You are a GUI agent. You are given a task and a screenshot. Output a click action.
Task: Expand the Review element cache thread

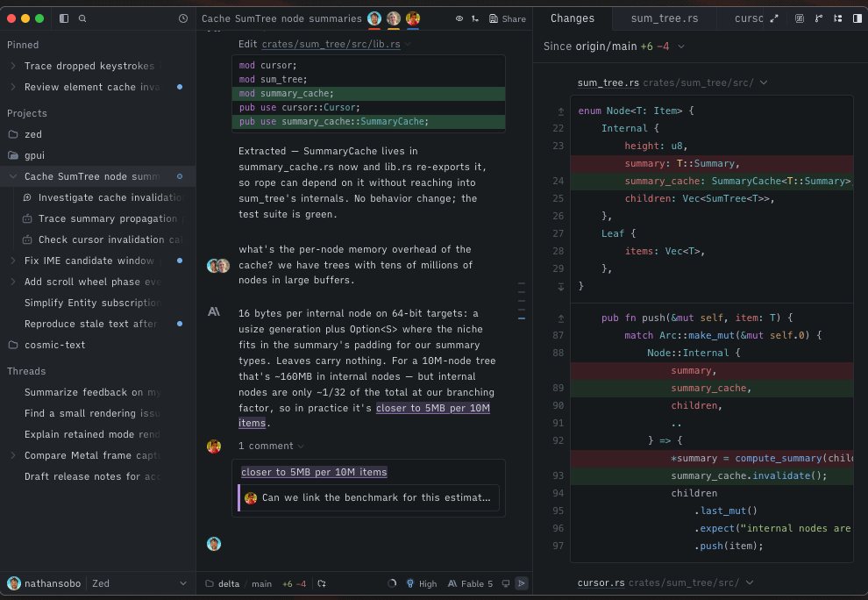pyautogui.click(x=13, y=87)
